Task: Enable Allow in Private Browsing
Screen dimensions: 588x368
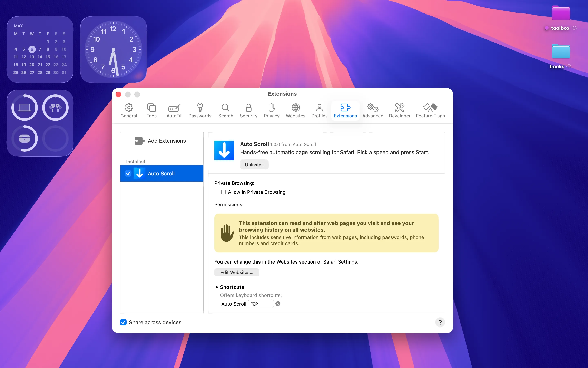Action: [x=223, y=192]
